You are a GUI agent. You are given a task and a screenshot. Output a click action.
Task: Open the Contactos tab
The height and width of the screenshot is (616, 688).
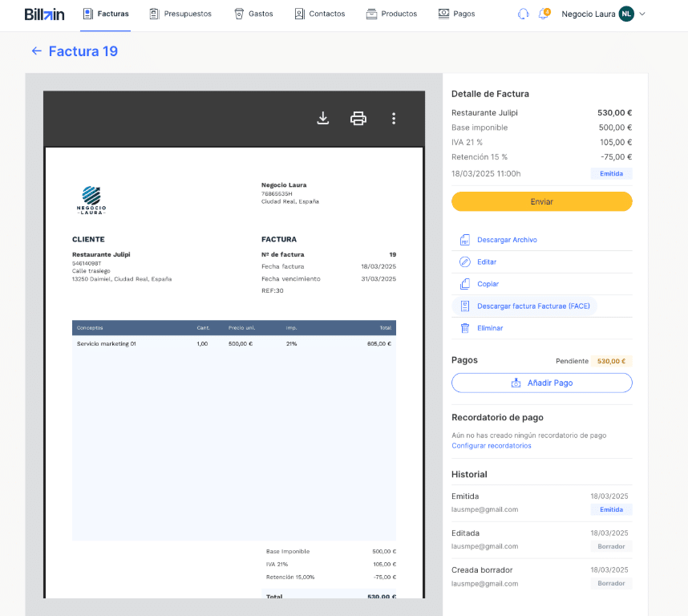319,14
